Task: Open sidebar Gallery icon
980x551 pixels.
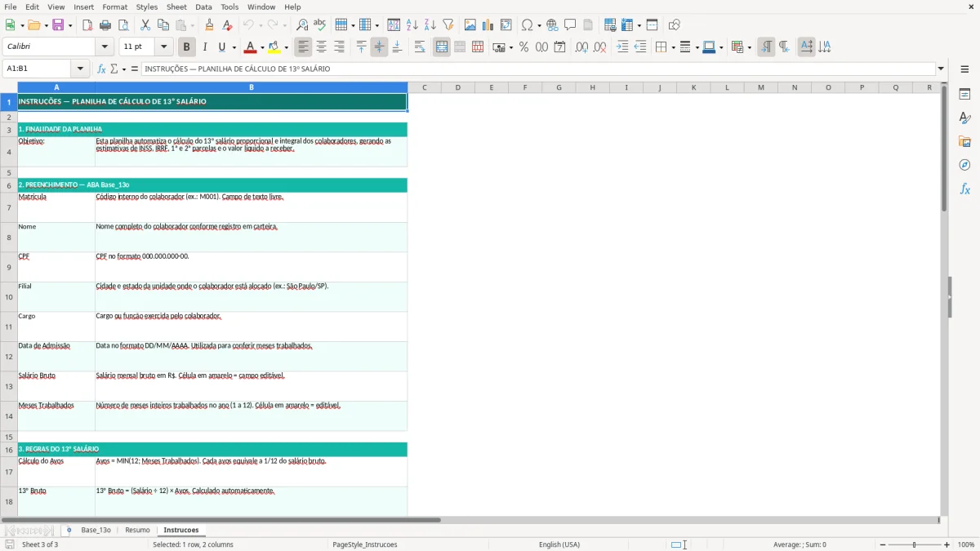Action: (964, 141)
